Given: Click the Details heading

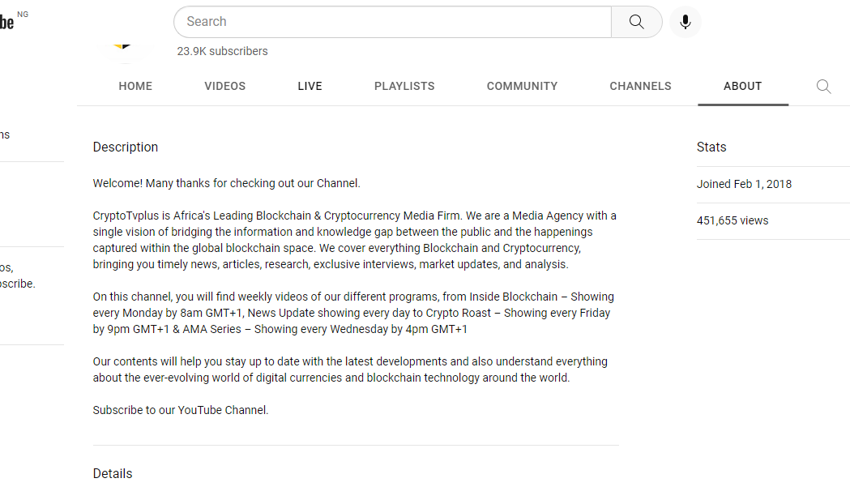Looking at the screenshot, I should pos(112,474).
